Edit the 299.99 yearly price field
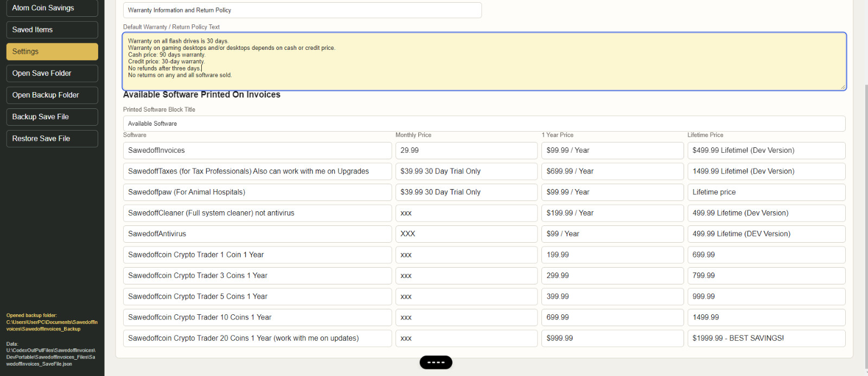This screenshot has height=376, width=868. click(612, 276)
